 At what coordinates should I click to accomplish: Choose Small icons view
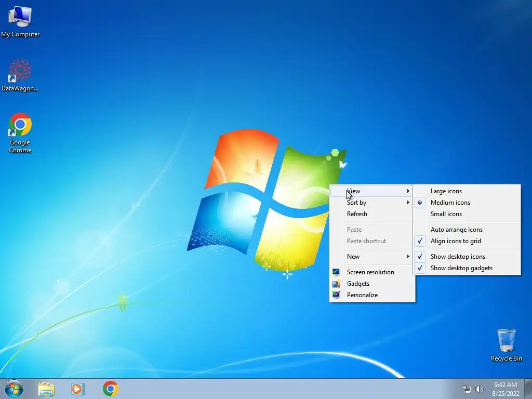(467, 214)
